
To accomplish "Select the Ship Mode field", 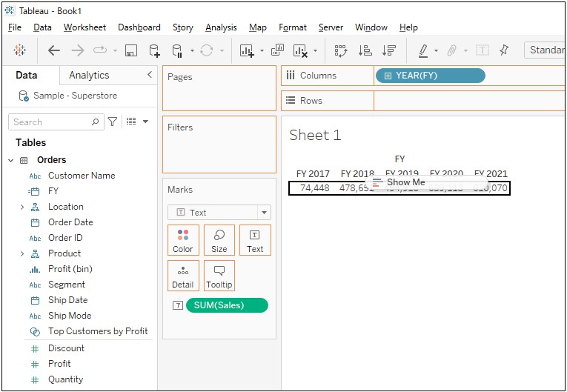I will coord(70,316).
